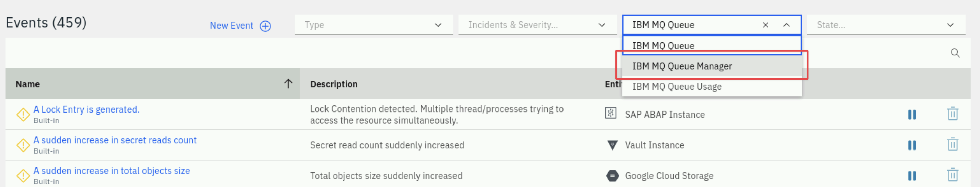
Task: Pause the Lock Entry is generated event
Action: click(x=912, y=115)
